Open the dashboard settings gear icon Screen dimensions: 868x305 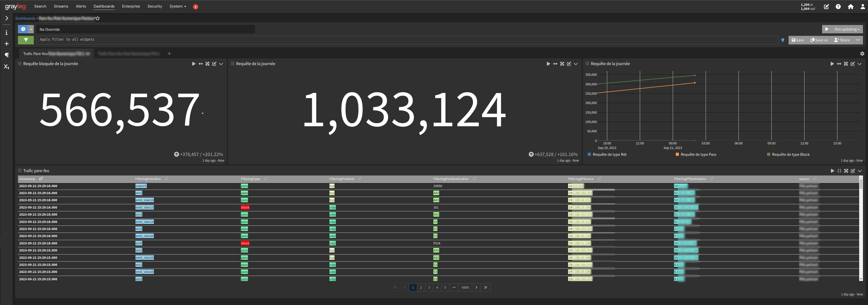[862, 54]
